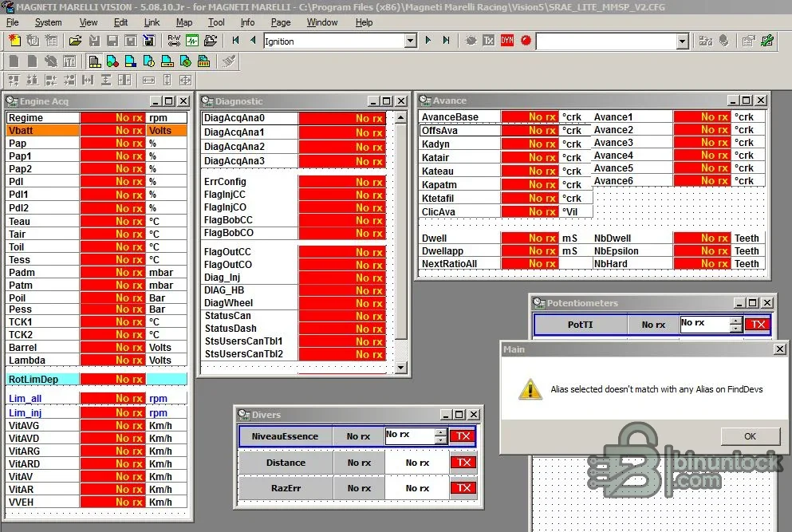Close the Main alert dialog
Screen dimensions: 792x532
[780, 349]
